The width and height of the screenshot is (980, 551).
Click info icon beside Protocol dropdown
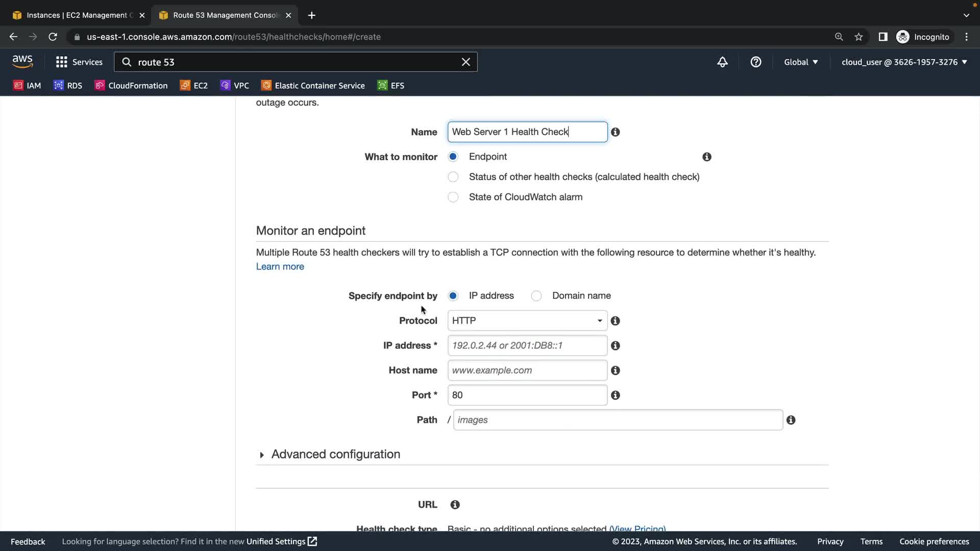tap(616, 321)
